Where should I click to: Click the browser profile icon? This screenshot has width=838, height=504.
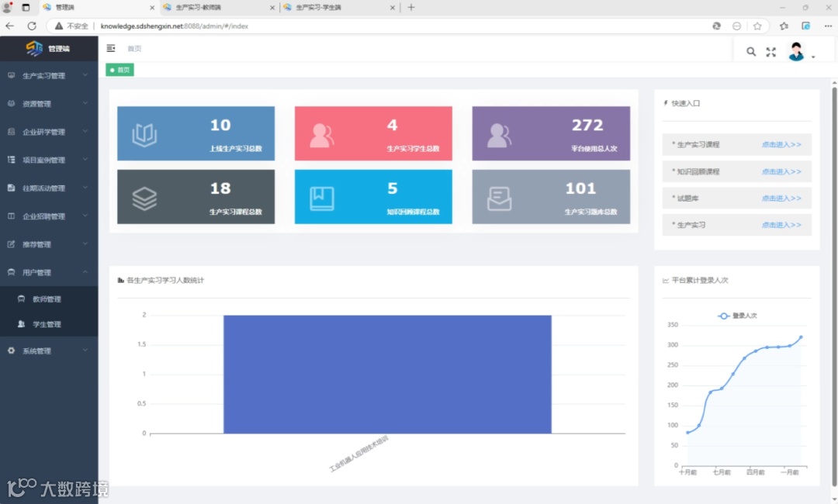pos(8,8)
